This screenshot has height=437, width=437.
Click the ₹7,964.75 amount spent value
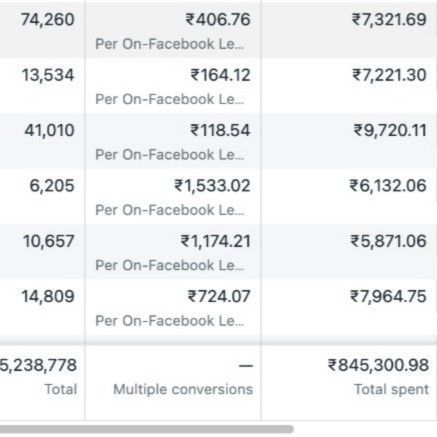click(x=388, y=296)
